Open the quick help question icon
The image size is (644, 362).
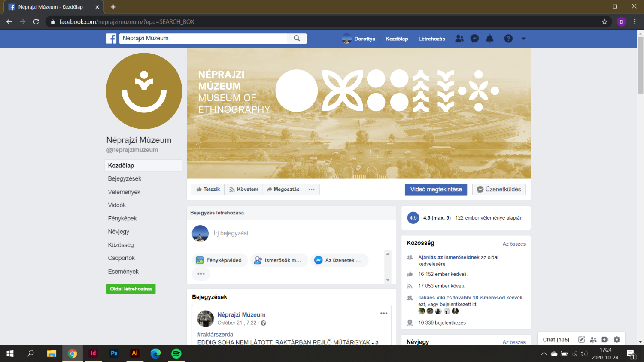click(508, 39)
